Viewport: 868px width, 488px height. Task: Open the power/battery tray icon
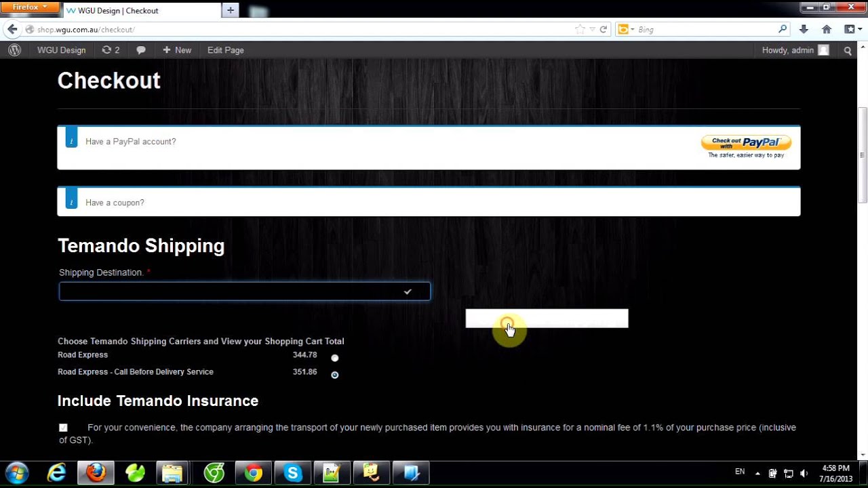click(773, 473)
